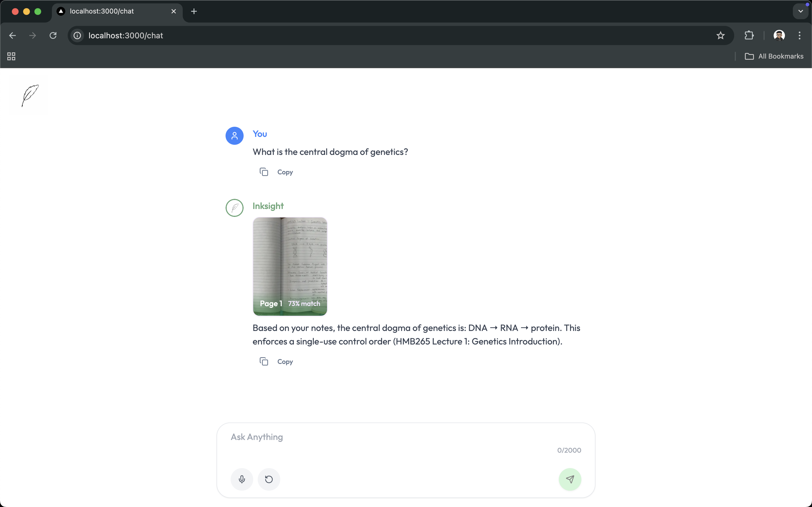Screen dimensions: 812x507
Task: Expand the tab search chevron dropdown
Action: click(x=801, y=11)
